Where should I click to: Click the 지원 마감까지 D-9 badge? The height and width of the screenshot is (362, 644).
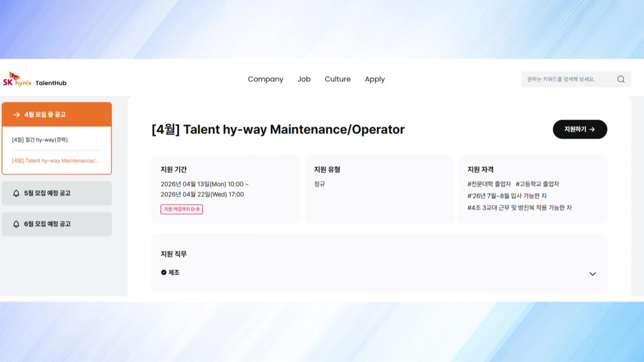(182, 209)
